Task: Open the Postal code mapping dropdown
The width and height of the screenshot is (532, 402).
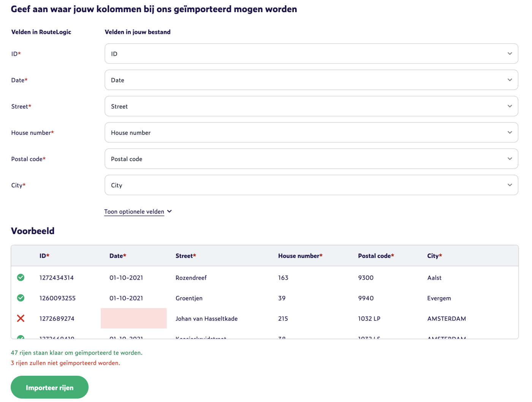Action: (311, 159)
